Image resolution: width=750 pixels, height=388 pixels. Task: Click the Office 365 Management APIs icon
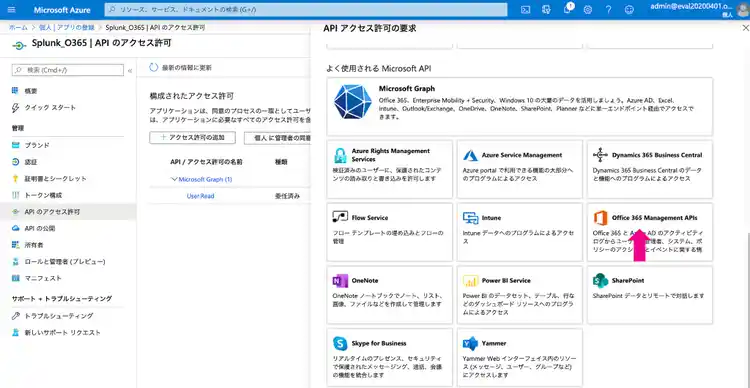tap(600, 218)
